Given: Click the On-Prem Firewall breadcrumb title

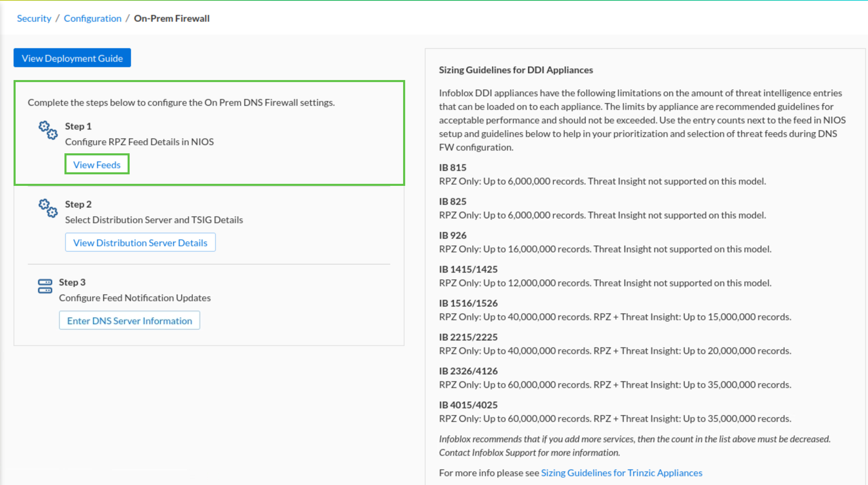Looking at the screenshot, I should click(172, 18).
